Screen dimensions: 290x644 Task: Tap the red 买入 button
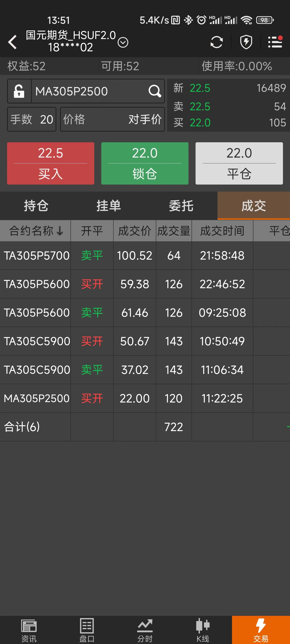point(51,163)
